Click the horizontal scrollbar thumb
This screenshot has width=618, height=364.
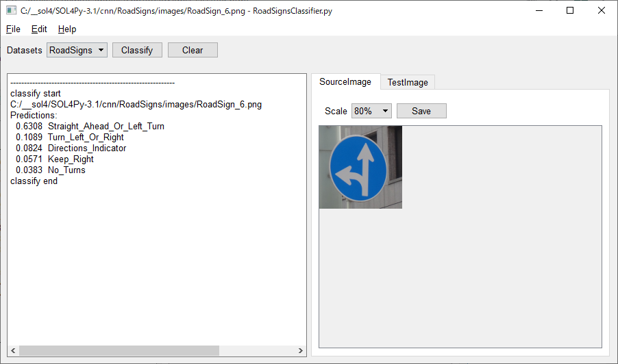pyautogui.click(x=119, y=350)
